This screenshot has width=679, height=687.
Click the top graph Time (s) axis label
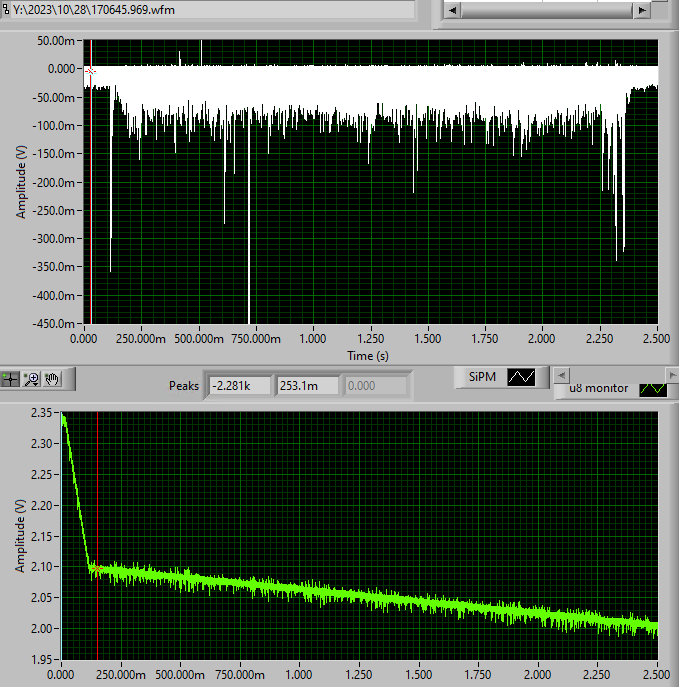[x=368, y=356]
